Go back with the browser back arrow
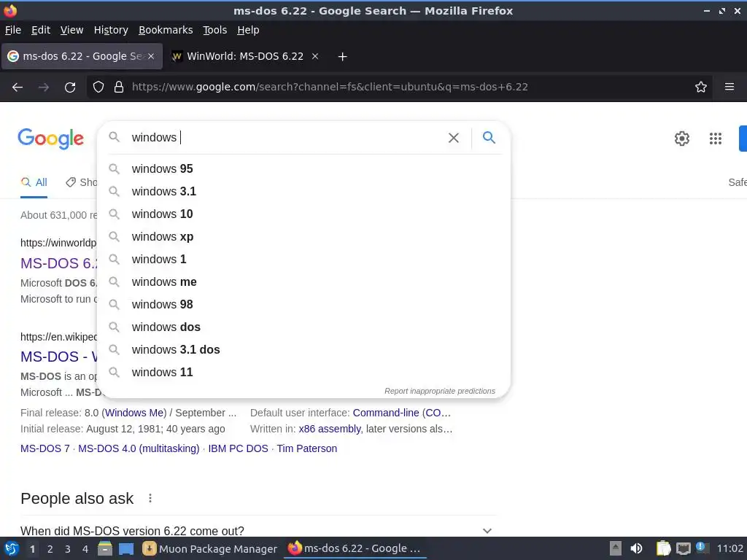 click(18, 87)
